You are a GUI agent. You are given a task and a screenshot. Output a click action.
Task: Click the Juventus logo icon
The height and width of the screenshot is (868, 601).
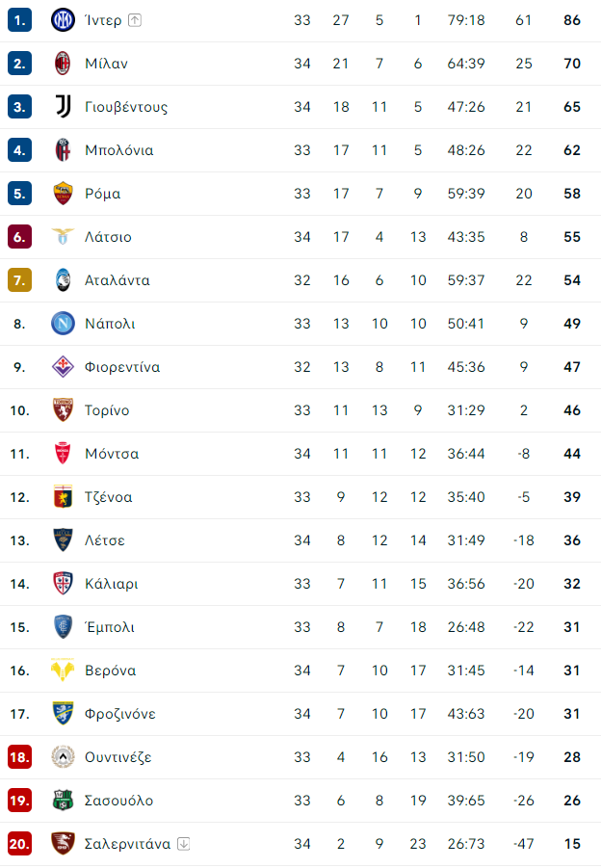[64, 107]
